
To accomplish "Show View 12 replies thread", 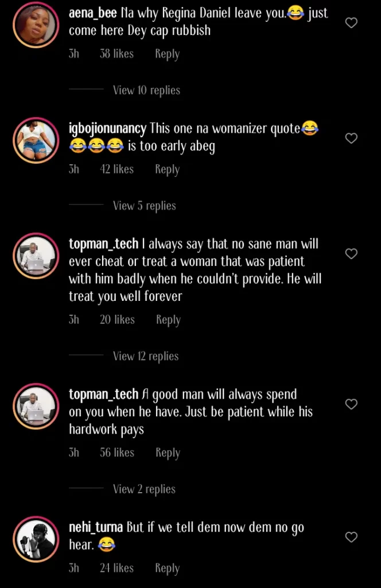I will click(146, 356).
